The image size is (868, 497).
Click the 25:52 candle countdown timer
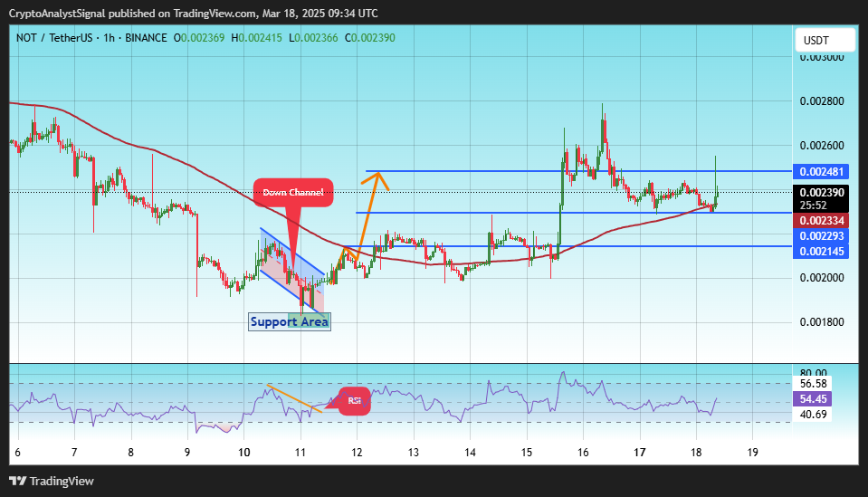click(x=813, y=205)
